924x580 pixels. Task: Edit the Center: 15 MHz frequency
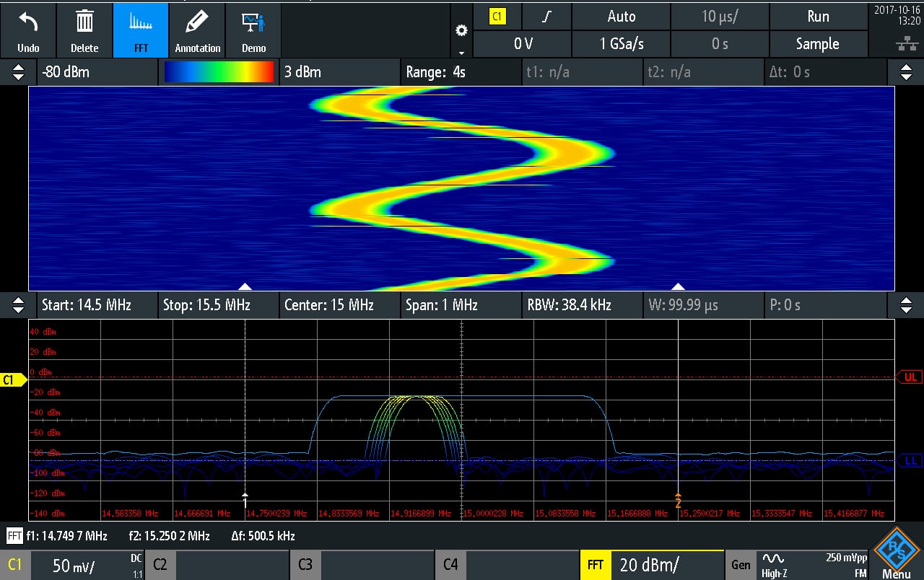click(339, 305)
